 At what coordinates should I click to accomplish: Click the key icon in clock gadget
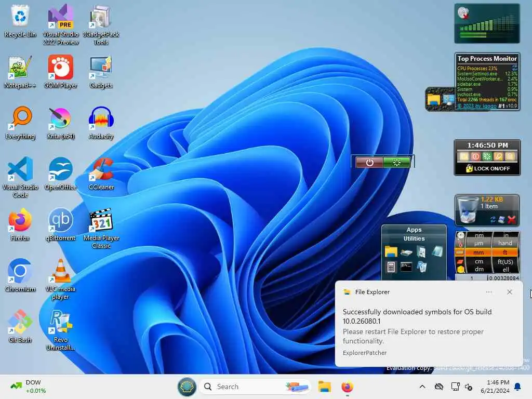tap(498, 156)
